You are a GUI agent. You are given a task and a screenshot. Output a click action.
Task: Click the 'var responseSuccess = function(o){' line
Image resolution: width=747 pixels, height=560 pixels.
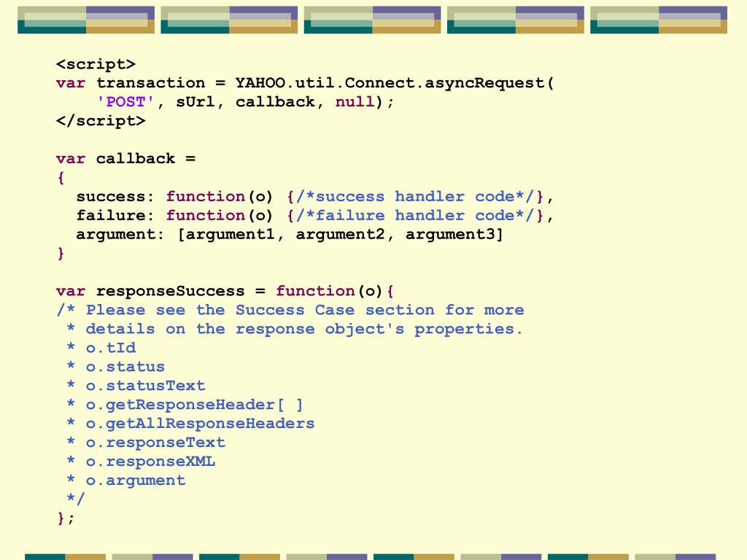[225, 291]
